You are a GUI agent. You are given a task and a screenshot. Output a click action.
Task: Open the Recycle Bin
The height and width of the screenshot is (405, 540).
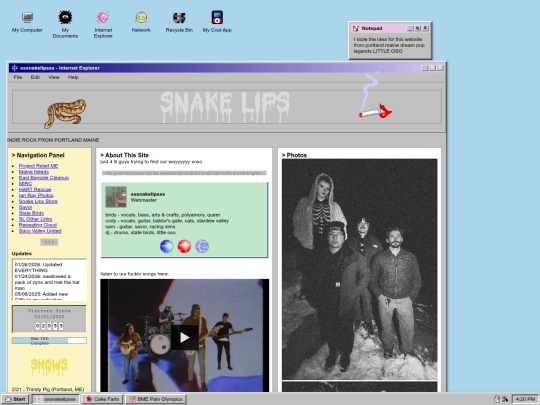pos(179,22)
